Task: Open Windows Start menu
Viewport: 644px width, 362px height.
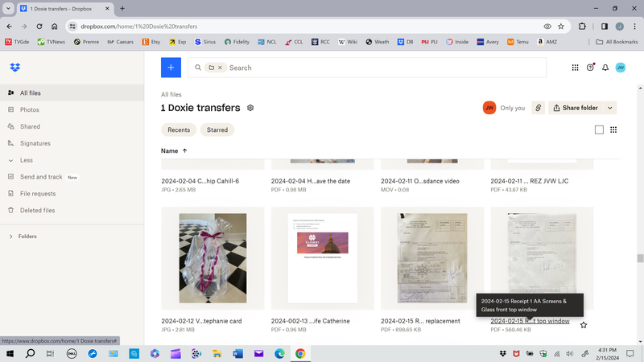Action: [10, 354]
